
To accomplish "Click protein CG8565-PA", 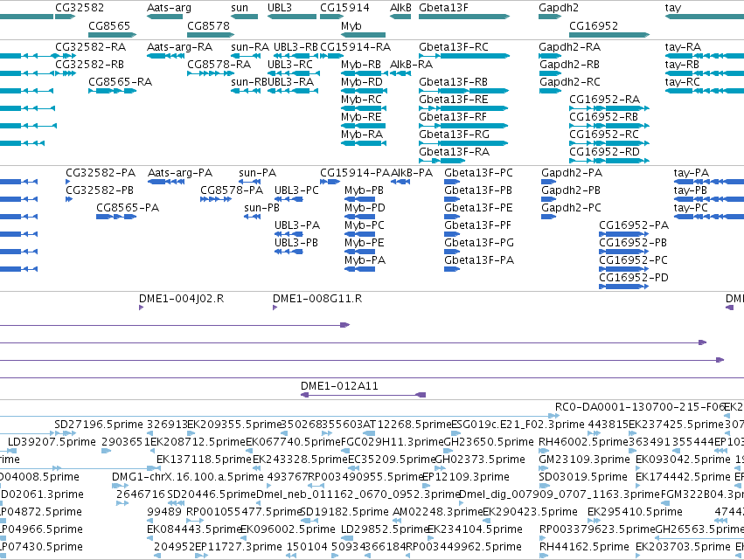I will point(116,217).
